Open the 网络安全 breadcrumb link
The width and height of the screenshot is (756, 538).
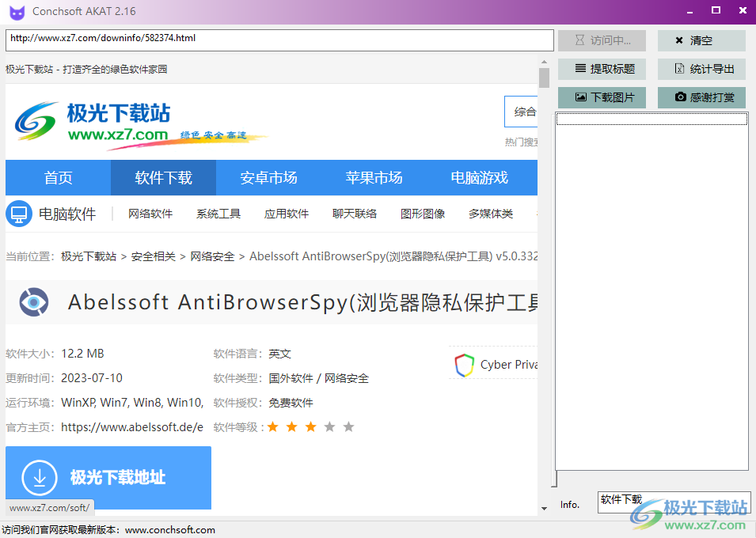[x=211, y=256]
